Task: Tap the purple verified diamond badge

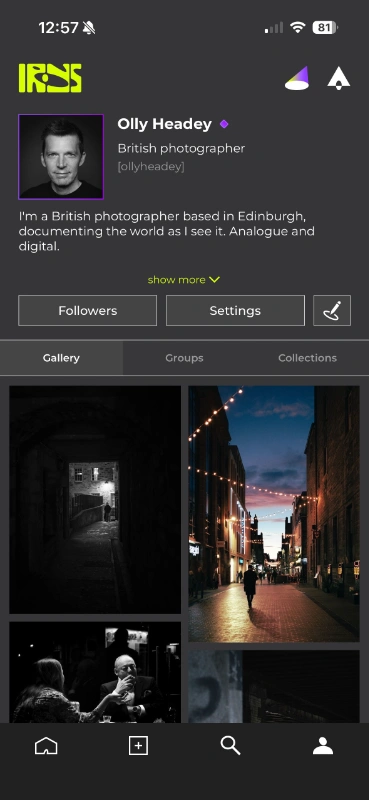Action: coord(224,124)
